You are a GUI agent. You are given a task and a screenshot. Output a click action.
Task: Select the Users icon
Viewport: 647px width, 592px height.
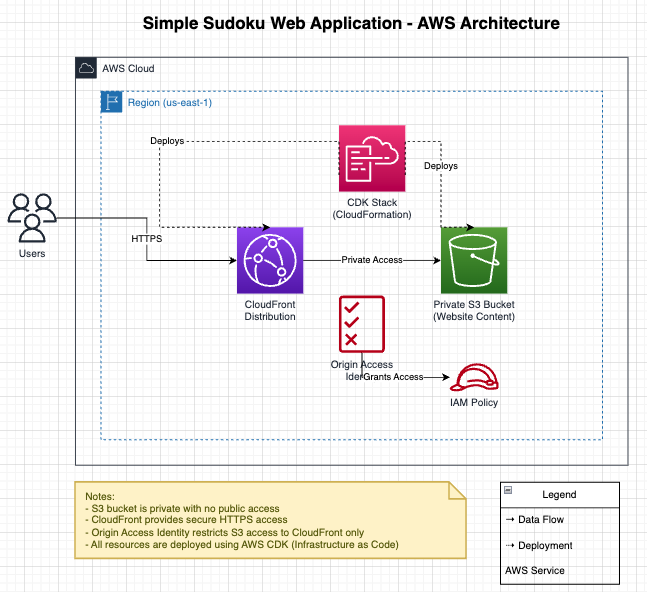(32, 217)
